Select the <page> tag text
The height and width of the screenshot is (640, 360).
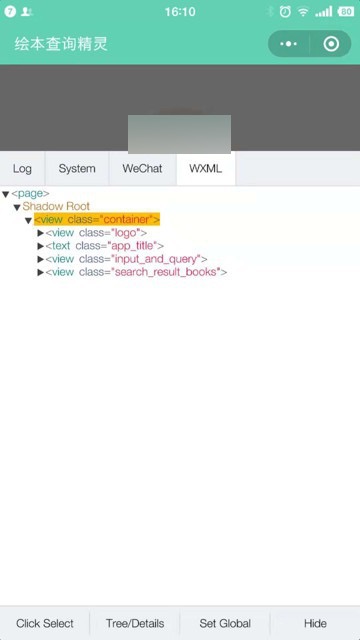point(31,193)
